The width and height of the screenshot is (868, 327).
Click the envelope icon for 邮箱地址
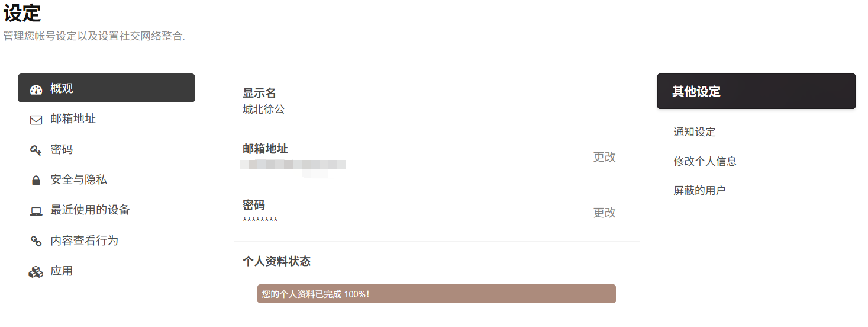pyautogui.click(x=36, y=120)
